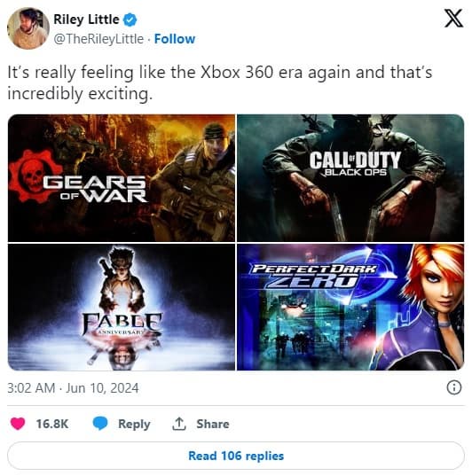Click the Reply label
Screen dimensions: 472x476
pos(134,424)
